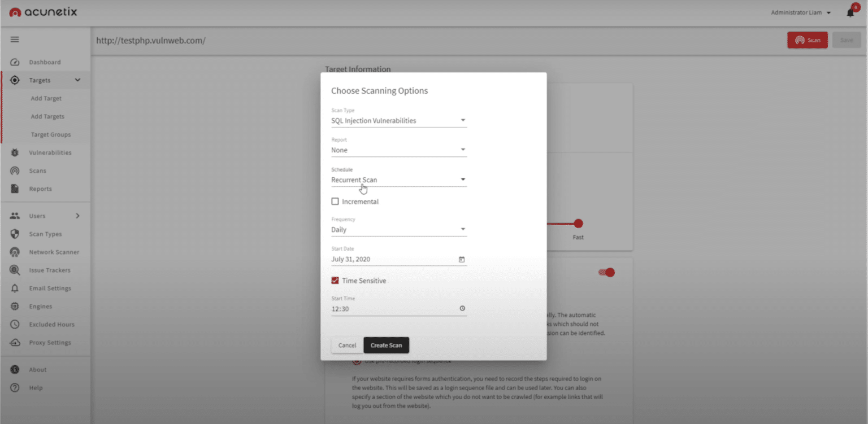
Task: Click the Vulnerabilities bug icon
Action: coord(15,152)
